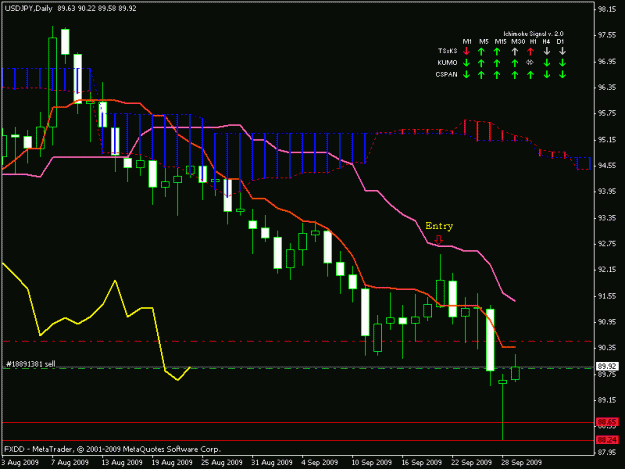The image size is (625, 469).
Task: Click the 95.75 price scale value
Action: [607, 114]
